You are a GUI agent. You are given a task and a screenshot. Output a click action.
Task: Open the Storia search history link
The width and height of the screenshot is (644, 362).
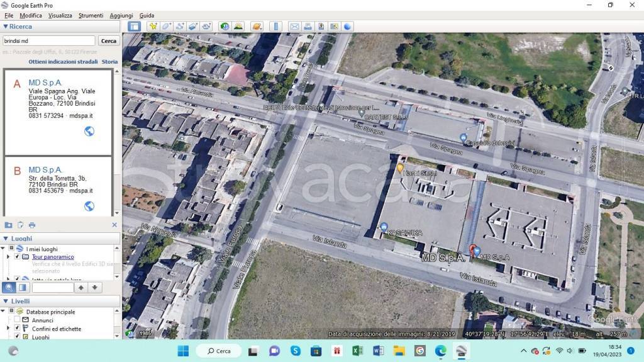pyautogui.click(x=109, y=61)
